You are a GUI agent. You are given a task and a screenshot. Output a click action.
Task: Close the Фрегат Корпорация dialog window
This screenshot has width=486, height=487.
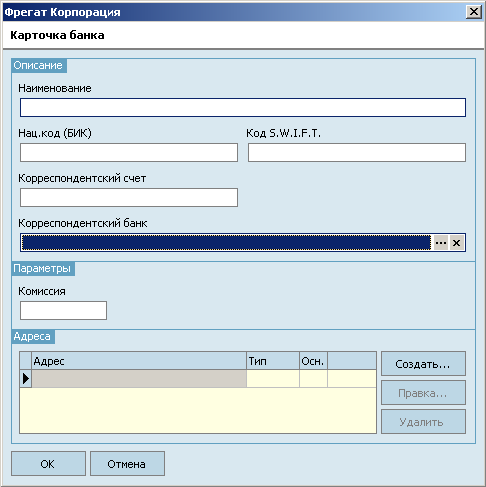pyautogui.click(x=473, y=12)
